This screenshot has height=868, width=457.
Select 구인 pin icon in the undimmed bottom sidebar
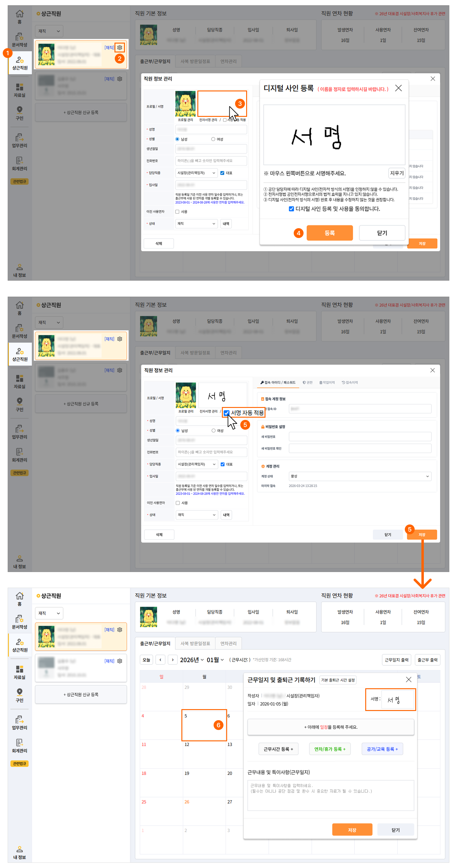click(20, 695)
